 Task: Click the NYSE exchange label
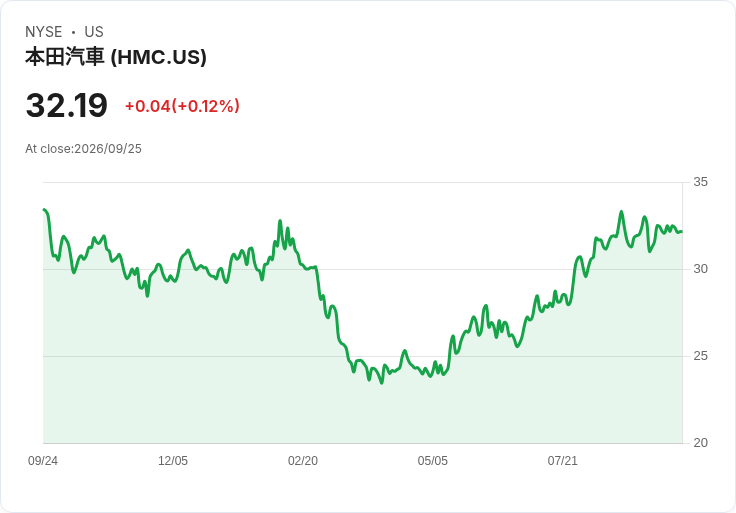point(44,32)
